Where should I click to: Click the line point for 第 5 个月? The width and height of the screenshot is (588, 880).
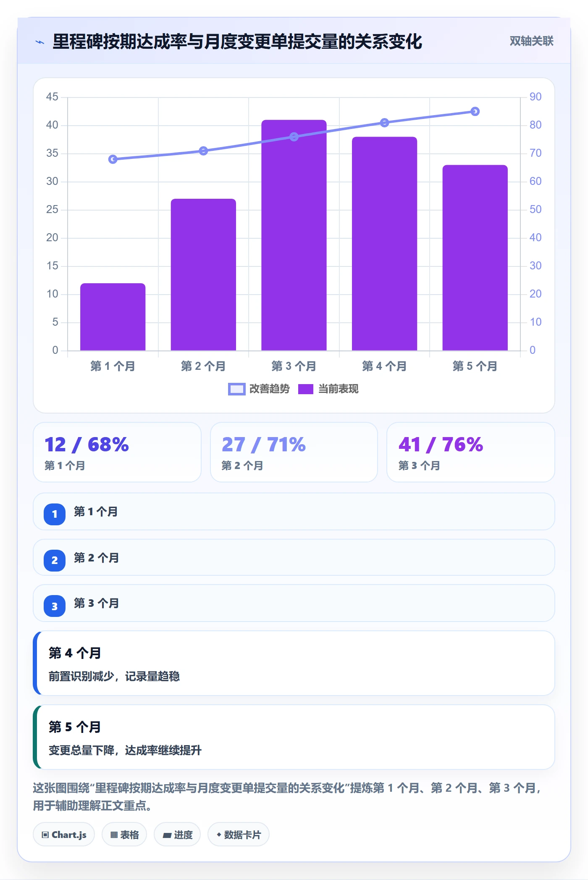(475, 111)
